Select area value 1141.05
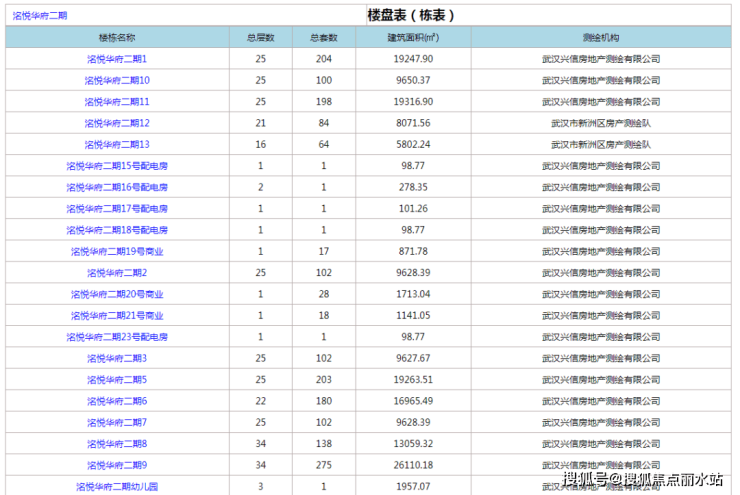 [x=413, y=316]
